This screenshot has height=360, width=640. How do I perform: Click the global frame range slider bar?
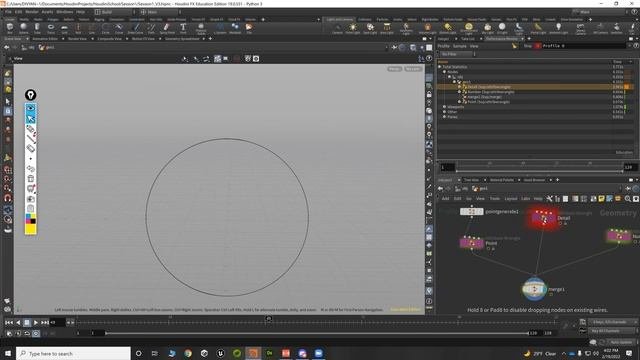tap(317, 333)
